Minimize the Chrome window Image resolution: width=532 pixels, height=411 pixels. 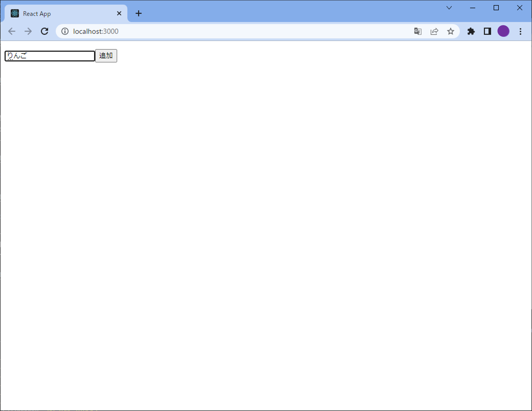[473, 8]
